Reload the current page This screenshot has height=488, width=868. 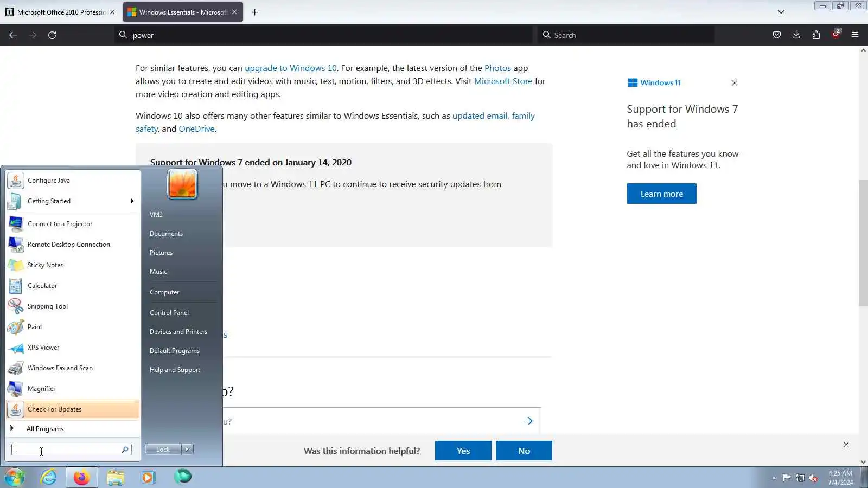point(52,35)
